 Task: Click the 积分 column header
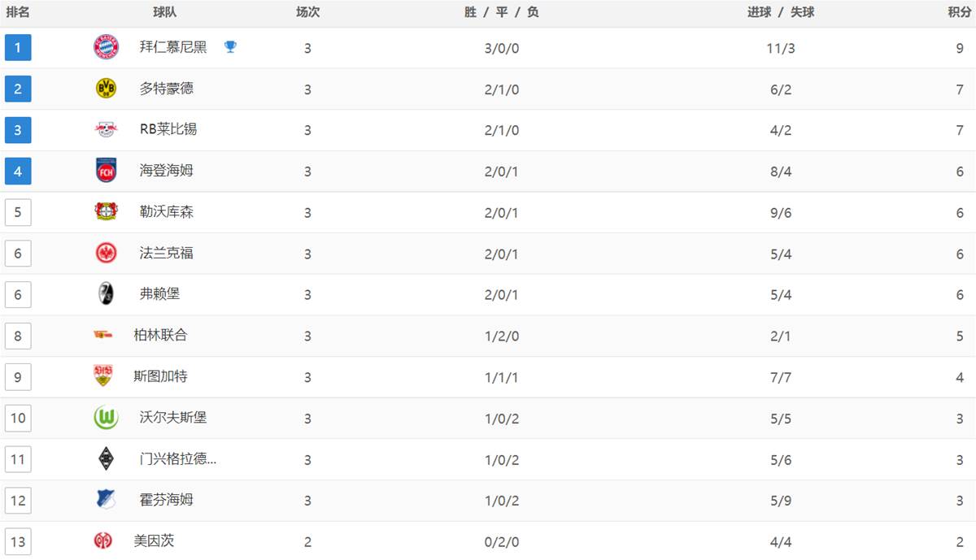coord(959,11)
